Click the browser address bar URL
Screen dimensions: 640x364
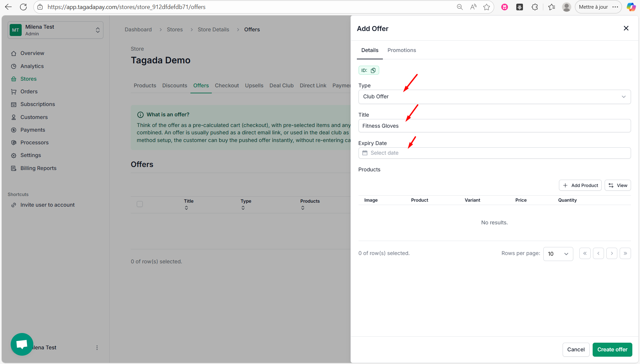[126, 7]
